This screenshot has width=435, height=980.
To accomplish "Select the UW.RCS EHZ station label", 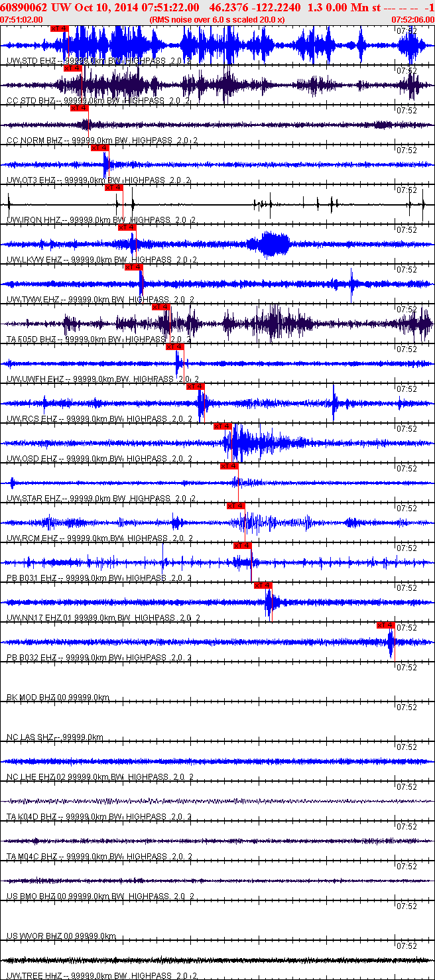I will click(x=32, y=419).
